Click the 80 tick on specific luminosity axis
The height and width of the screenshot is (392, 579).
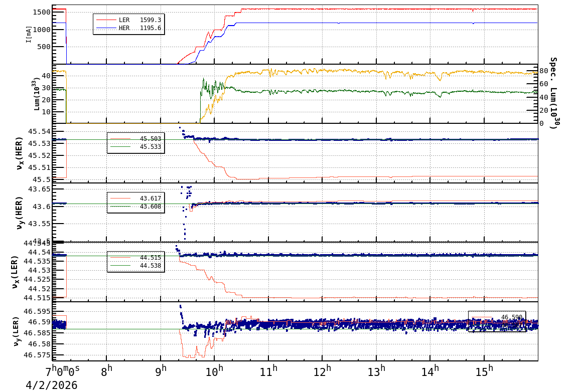(x=544, y=71)
